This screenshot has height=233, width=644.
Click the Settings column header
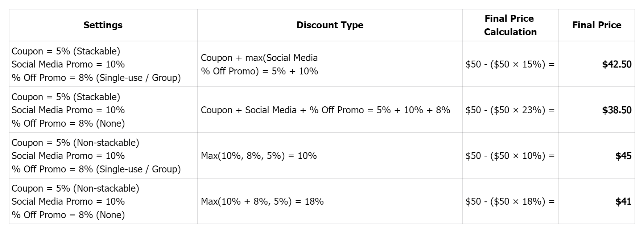103,25
